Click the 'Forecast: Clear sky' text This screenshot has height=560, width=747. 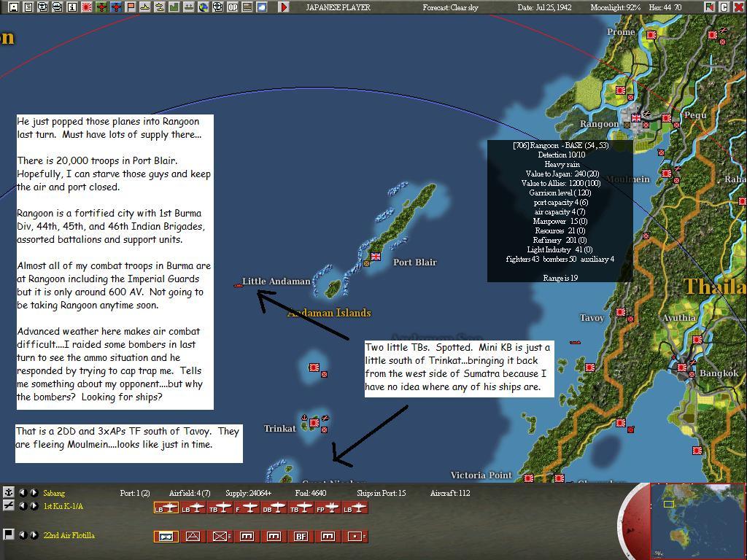450,7
